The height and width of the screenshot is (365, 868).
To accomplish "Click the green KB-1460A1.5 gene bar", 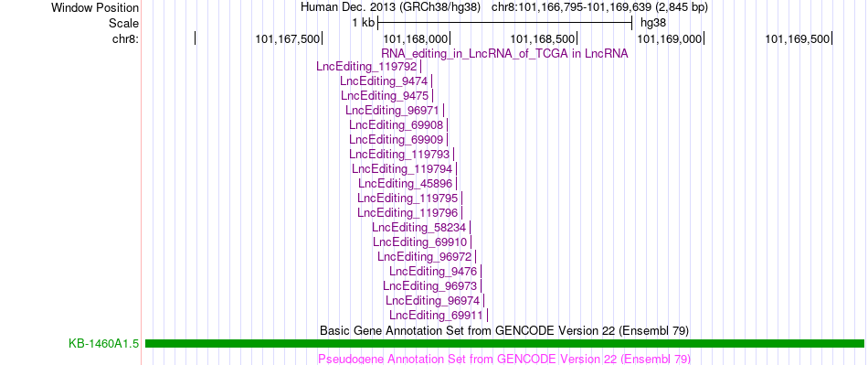I will 504,344.
